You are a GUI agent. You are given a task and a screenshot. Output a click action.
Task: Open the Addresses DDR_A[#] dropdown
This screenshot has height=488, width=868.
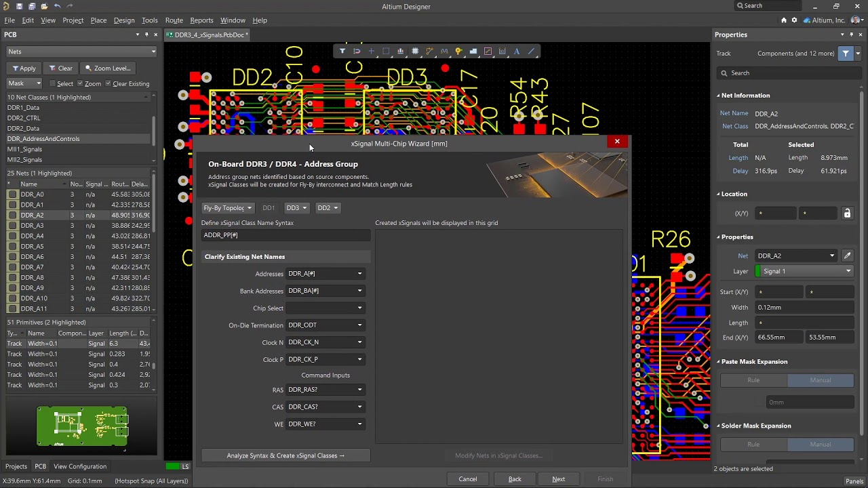(325, 274)
